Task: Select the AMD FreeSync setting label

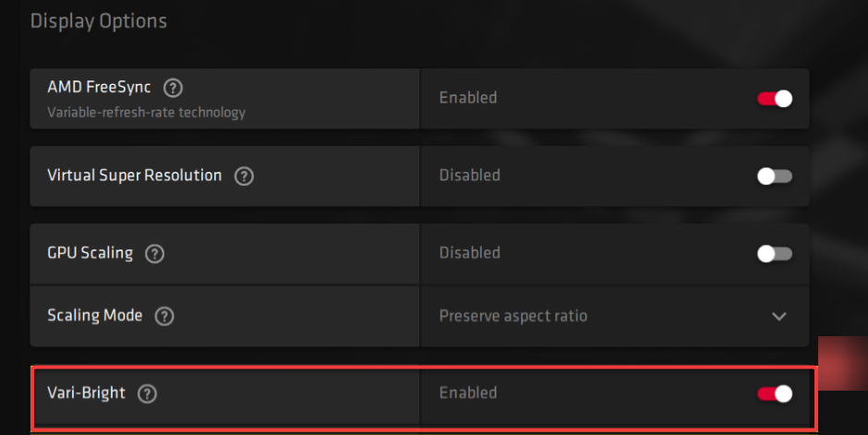Action: coord(99,87)
